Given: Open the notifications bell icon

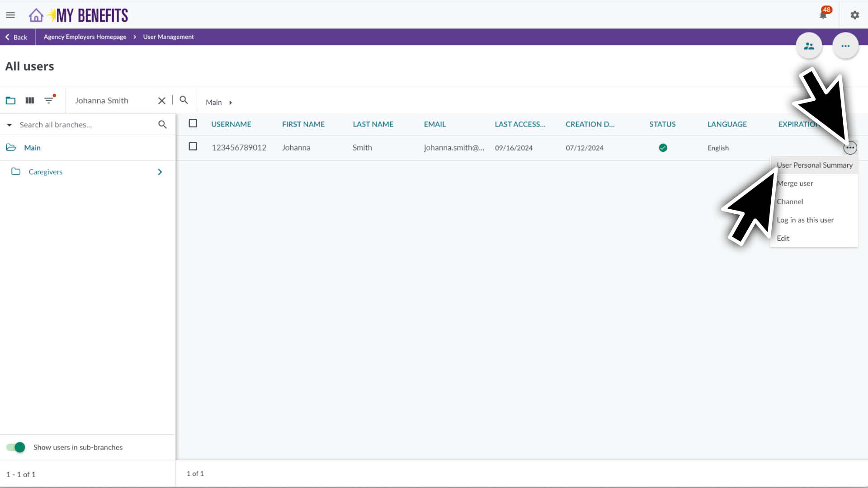Looking at the screenshot, I should [823, 14].
